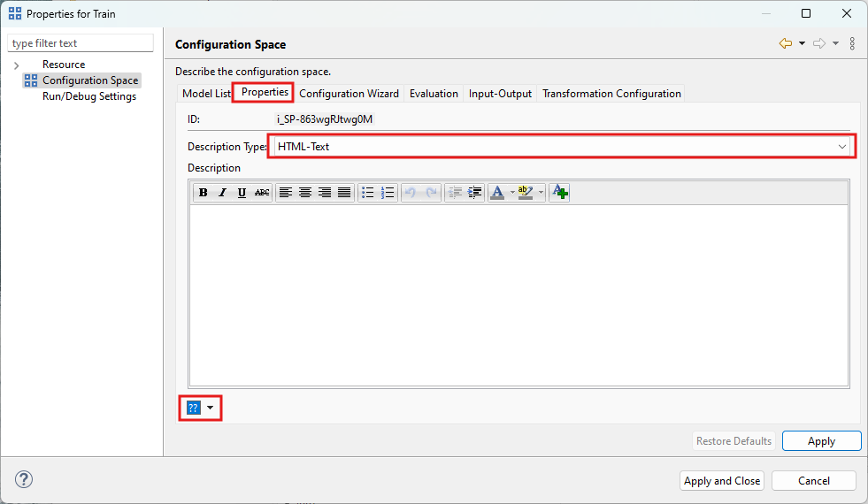
Task: Expand the Resource tree node
Action: 16,65
